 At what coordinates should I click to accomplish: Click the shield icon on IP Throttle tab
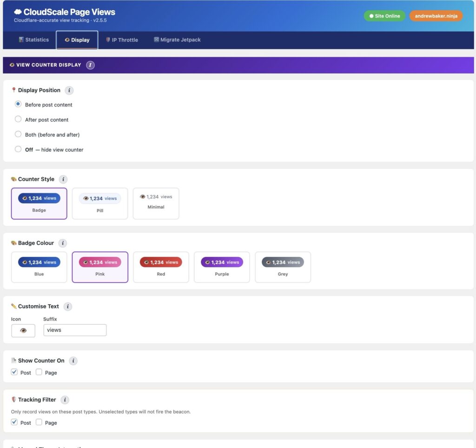(x=107, y=40)
